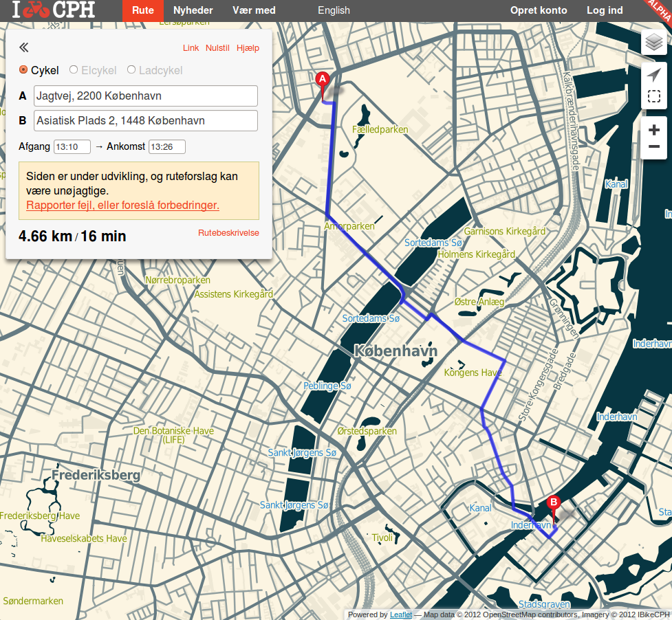
Task: Zoom out with the minus button
Action: pos(654,147)
